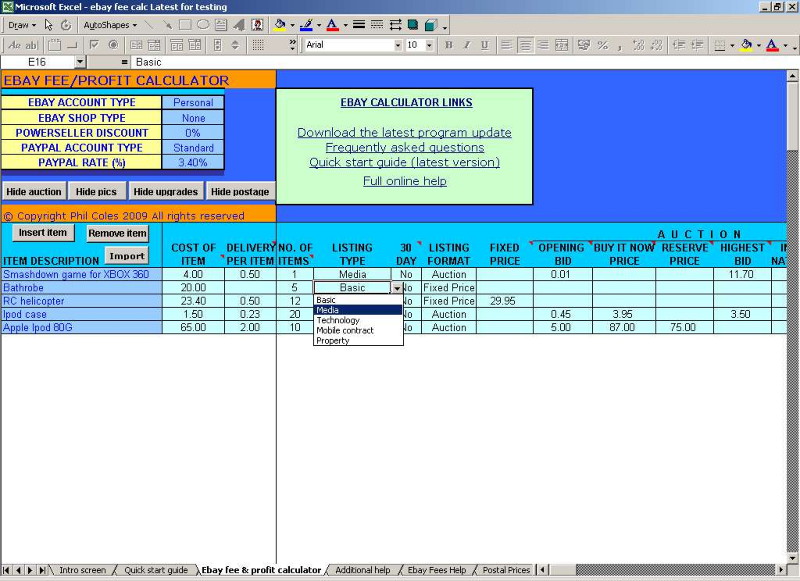Choose the Forms Option Button control

click(x=113, y=45)
